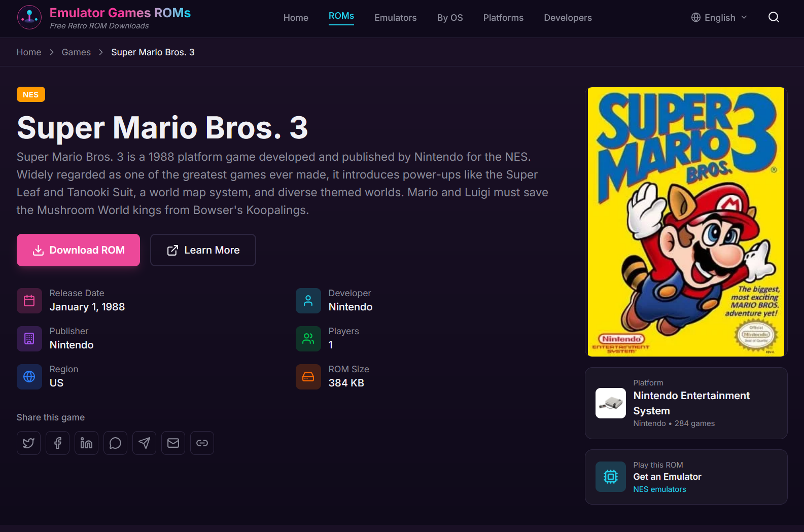Click the Learn More button

(203, 250)
